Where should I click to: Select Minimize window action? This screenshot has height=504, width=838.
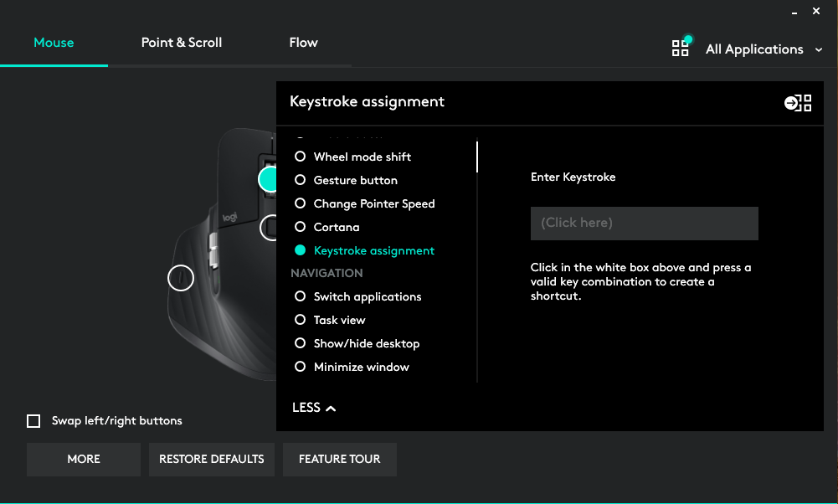[361, 367]
